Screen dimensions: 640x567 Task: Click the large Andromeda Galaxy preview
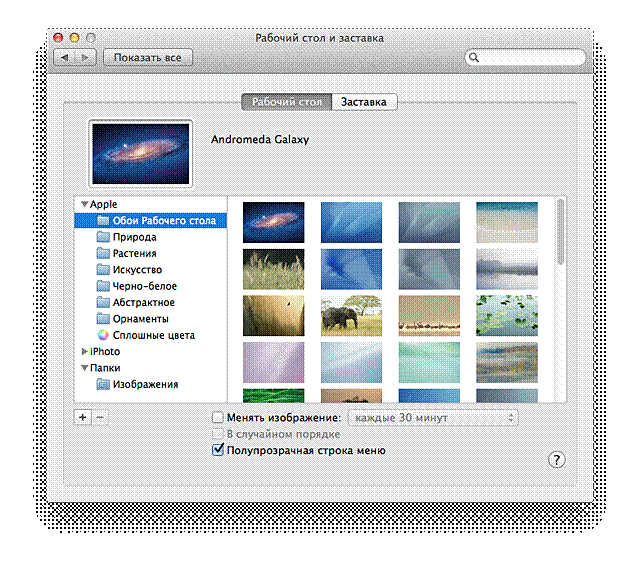coord(141,153)
